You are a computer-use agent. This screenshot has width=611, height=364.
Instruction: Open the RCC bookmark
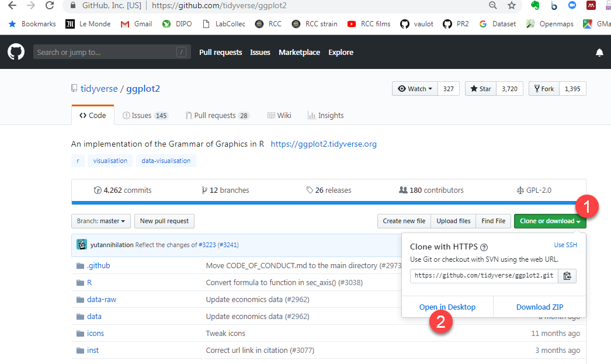point(268,24)
